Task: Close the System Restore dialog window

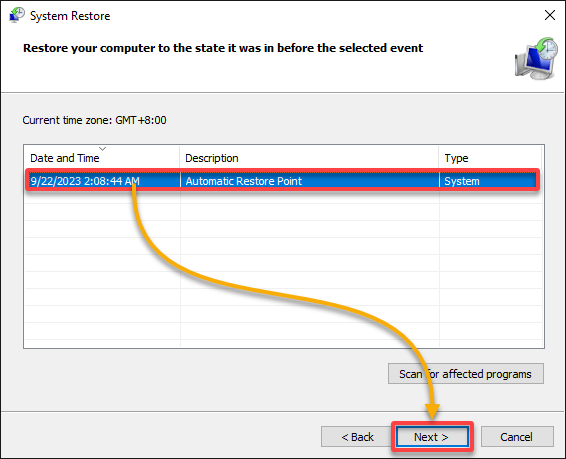Action: (550, 15)
